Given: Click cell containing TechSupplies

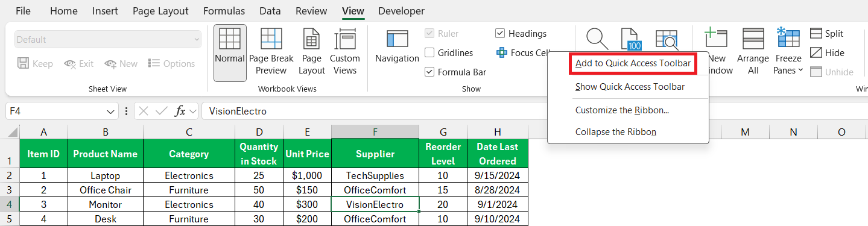Looking at the screenshot, I should pos(375,175).
